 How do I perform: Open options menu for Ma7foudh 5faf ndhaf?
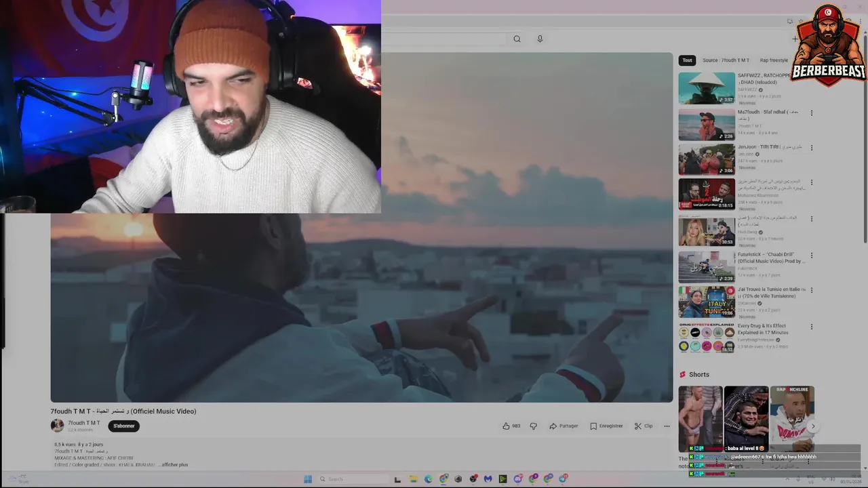point(811,113)
